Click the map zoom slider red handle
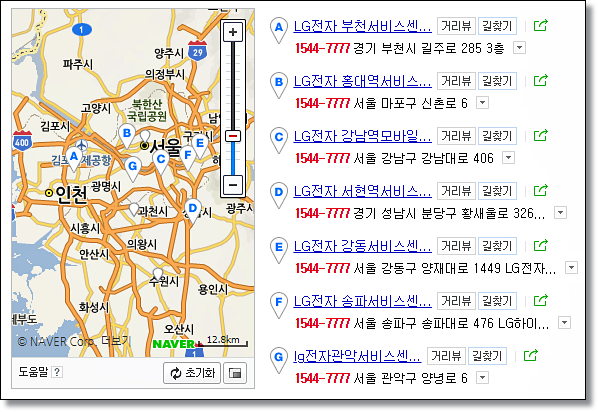 [233, 136]
